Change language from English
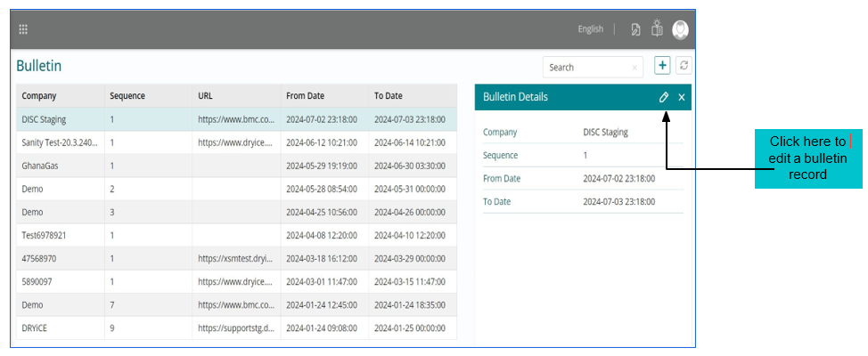 click(x=590, y=29)
